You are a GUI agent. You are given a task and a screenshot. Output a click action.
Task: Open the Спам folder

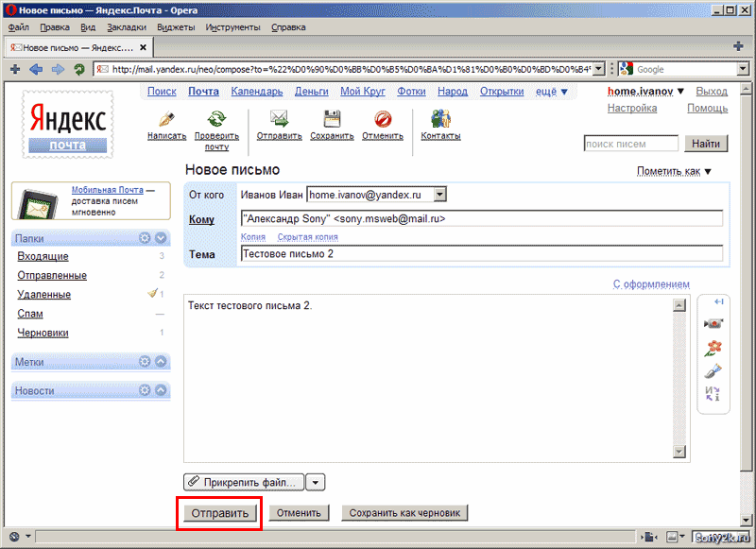pyautogui.click(x=30, y=314)
